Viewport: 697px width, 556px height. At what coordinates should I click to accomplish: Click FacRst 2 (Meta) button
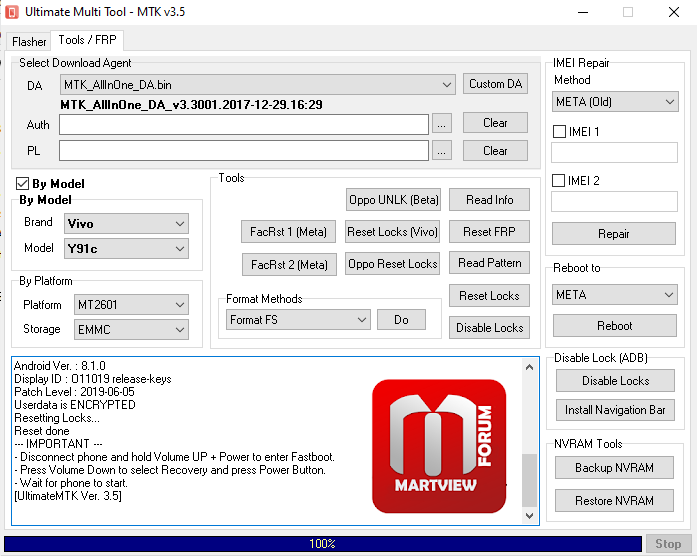click(x=289, y=264)
